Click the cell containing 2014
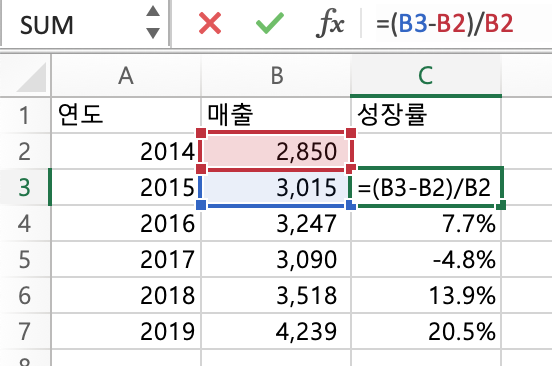Screen dimensions: 552x366 [126, 151]
